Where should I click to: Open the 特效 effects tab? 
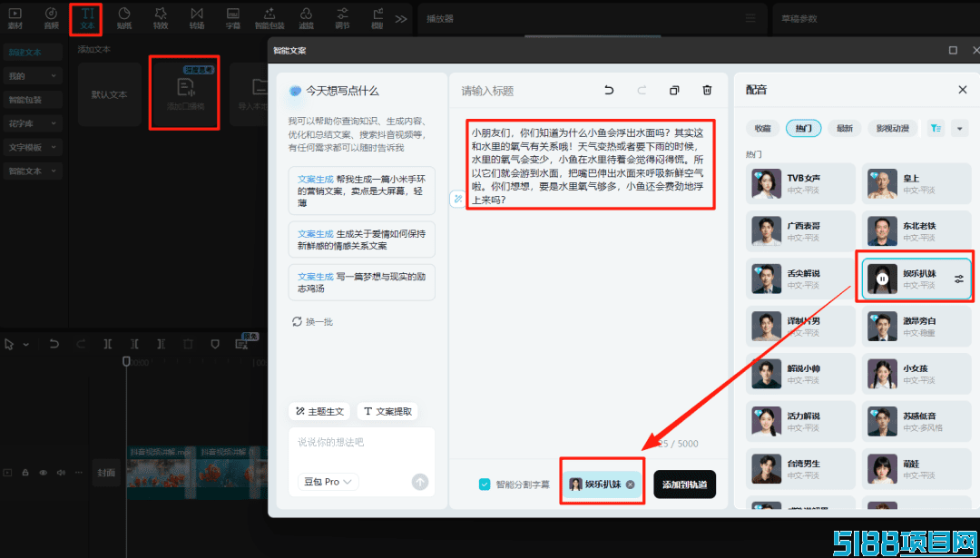[x=160, y=19]
